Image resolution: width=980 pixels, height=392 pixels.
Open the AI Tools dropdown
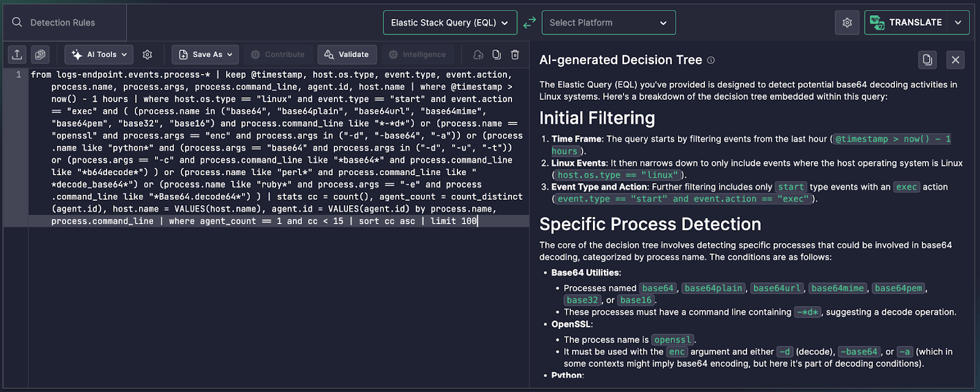tap(99, 55)
